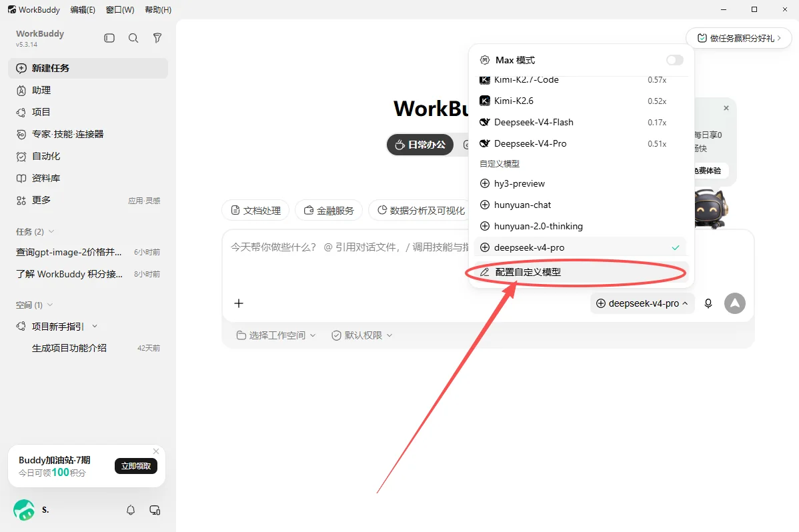This screenshot has height=532, width=799.
Task: Select the hy3-preview custom model
Action: [581, 183]
